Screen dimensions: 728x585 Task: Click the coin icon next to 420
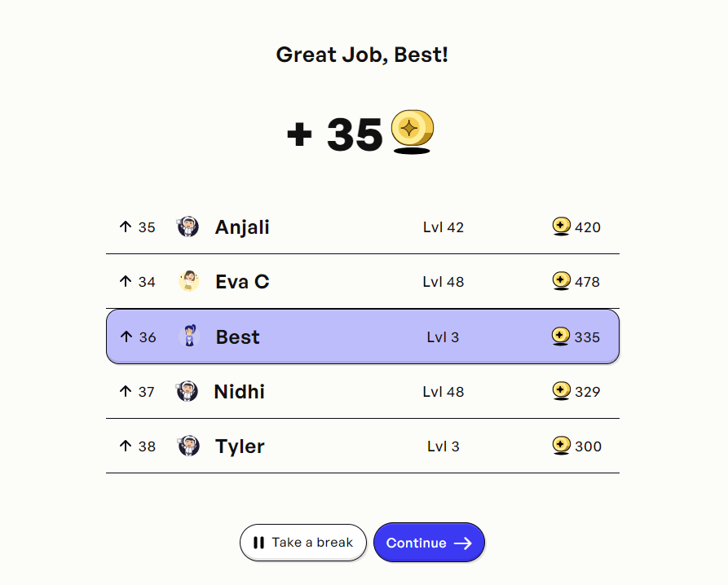[x=561, y=227]
